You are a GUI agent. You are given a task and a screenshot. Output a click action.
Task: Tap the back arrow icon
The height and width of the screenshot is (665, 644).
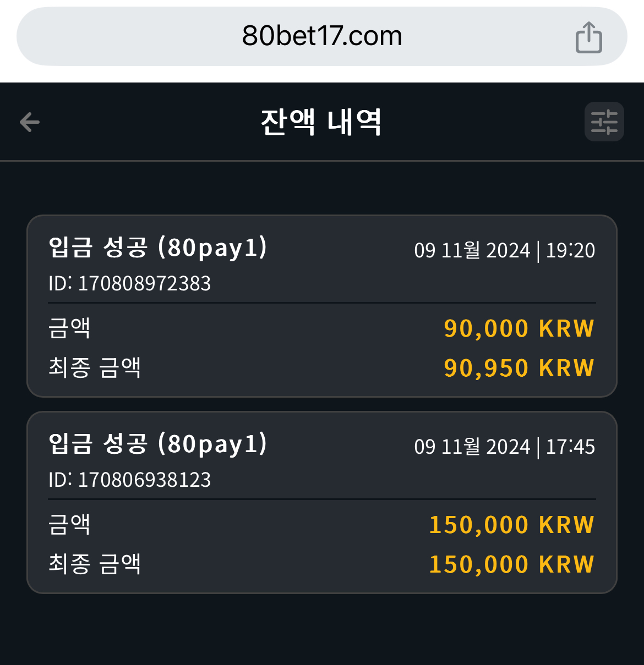(x=30, y=122)
